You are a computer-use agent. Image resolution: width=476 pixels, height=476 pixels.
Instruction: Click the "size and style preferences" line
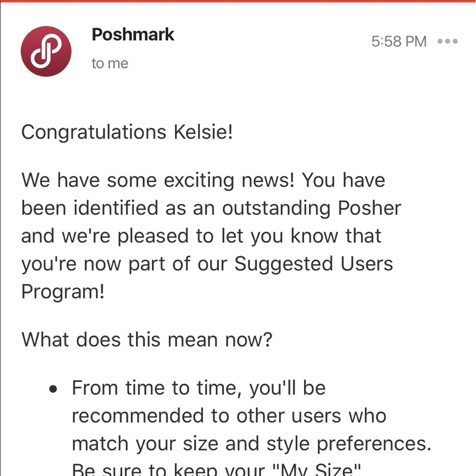click(327, 443)
